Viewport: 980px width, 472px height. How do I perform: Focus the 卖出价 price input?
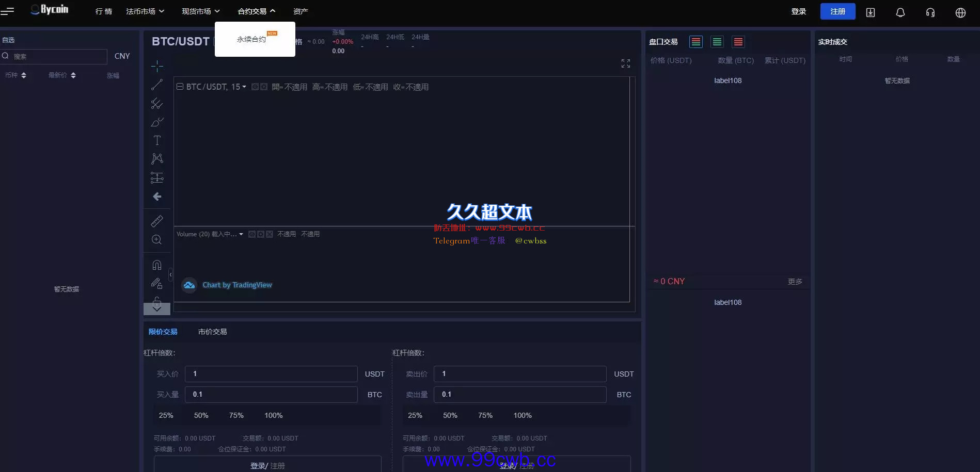pos(520,374)
